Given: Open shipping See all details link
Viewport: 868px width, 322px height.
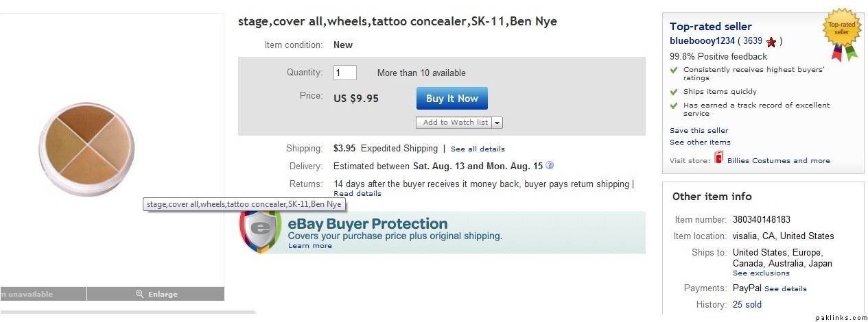Looking at the screenshot, I should [478, 149].
